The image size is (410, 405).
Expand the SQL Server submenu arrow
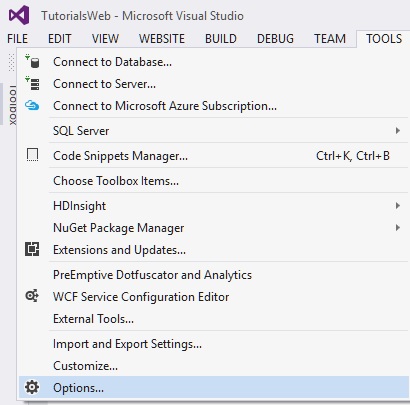pos(397,130)
